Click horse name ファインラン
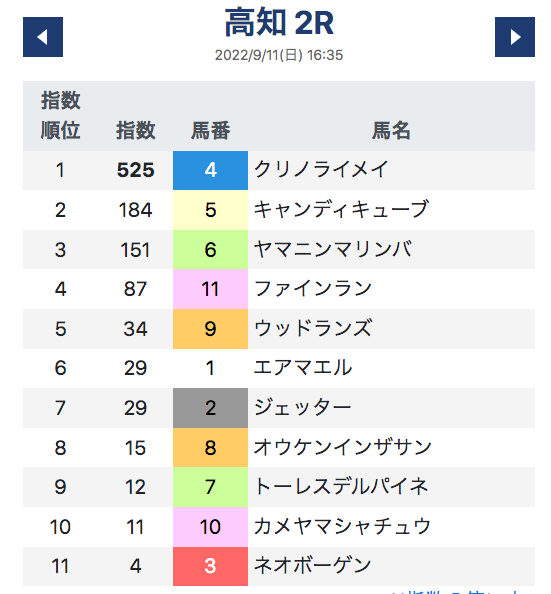The height and width of the screenshot is (594, 551). [x=313, y=289]
